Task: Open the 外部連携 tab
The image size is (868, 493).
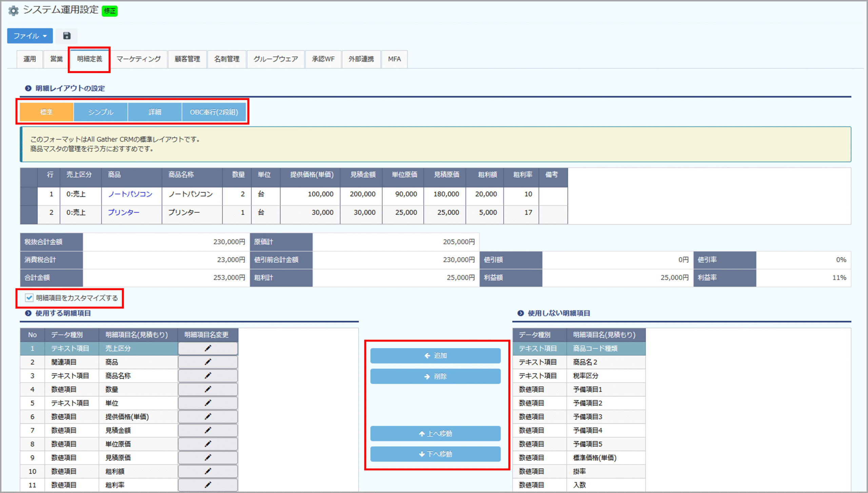Action: tap(361, 59)
